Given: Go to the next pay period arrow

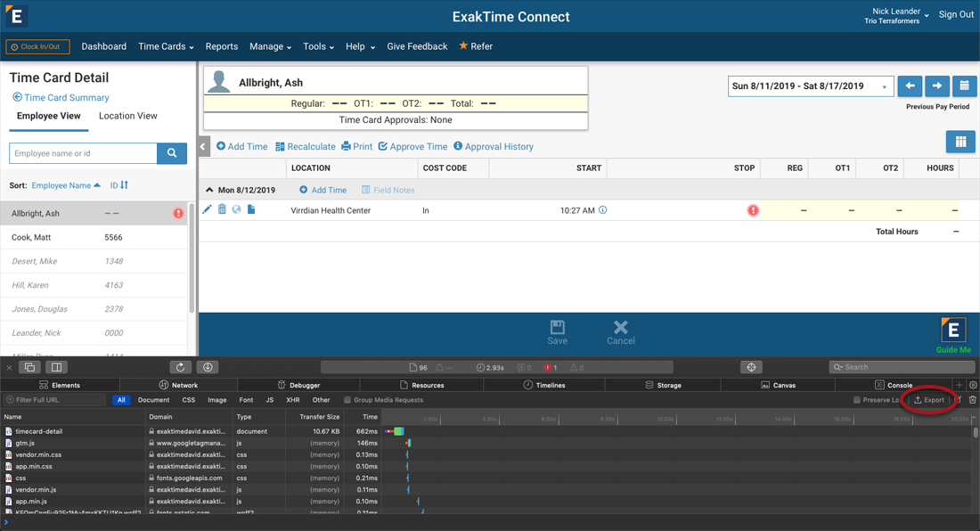Looking at the screenshot, I should (937, 86).
